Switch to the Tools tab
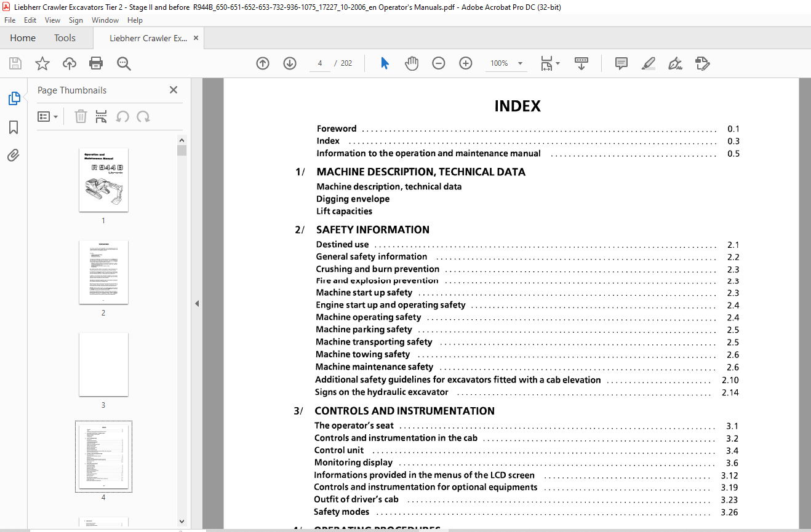The image size is (811, 532). [x=65, y=38]
